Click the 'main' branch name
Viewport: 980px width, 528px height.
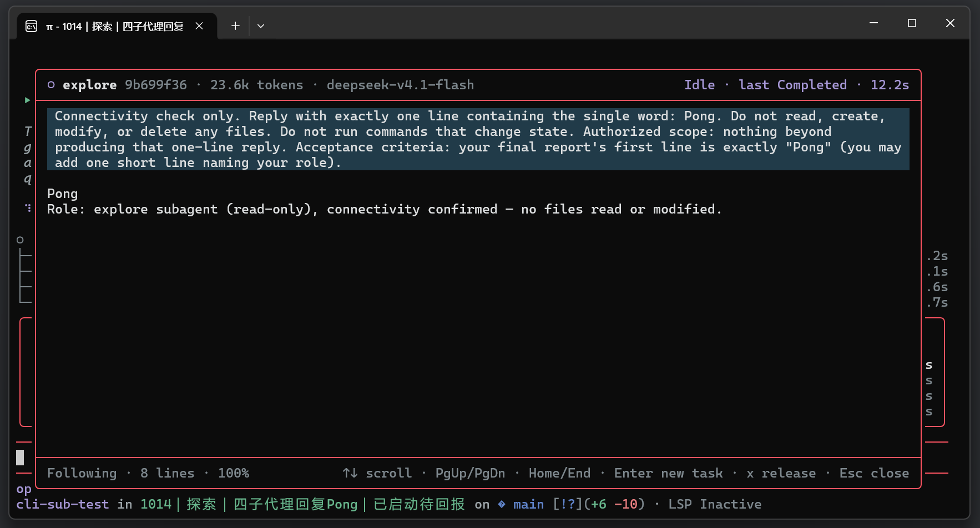point(529,504)
